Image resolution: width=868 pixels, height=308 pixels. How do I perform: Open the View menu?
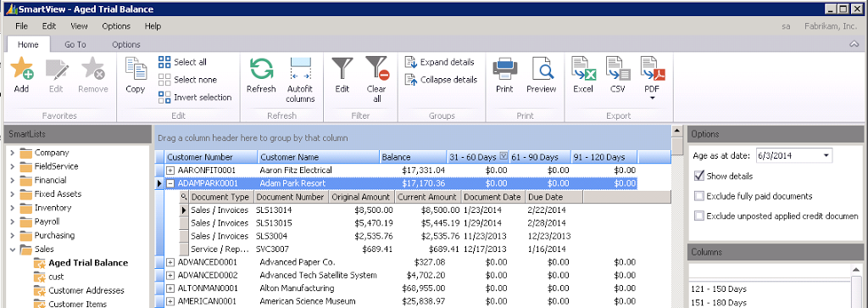tap(79, 26)
